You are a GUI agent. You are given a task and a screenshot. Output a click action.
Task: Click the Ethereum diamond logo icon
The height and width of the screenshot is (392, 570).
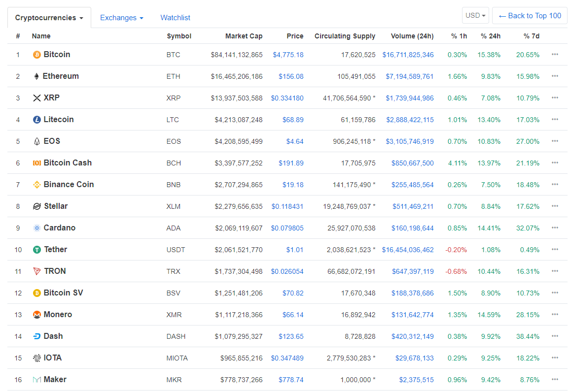(36, 76)
